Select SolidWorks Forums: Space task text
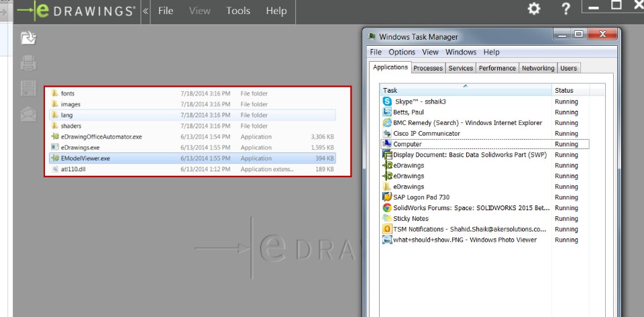This screenshot has height=317, width=644. 472,208
